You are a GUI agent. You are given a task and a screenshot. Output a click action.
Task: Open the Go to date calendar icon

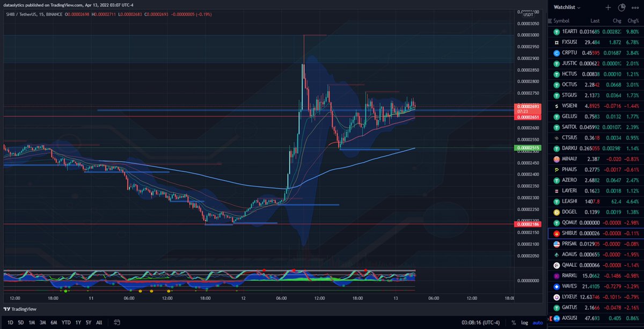tap(117, 323)
